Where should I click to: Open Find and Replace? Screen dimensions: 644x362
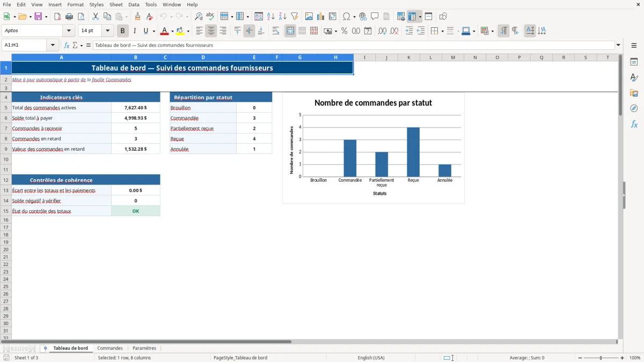pos(199,17)
